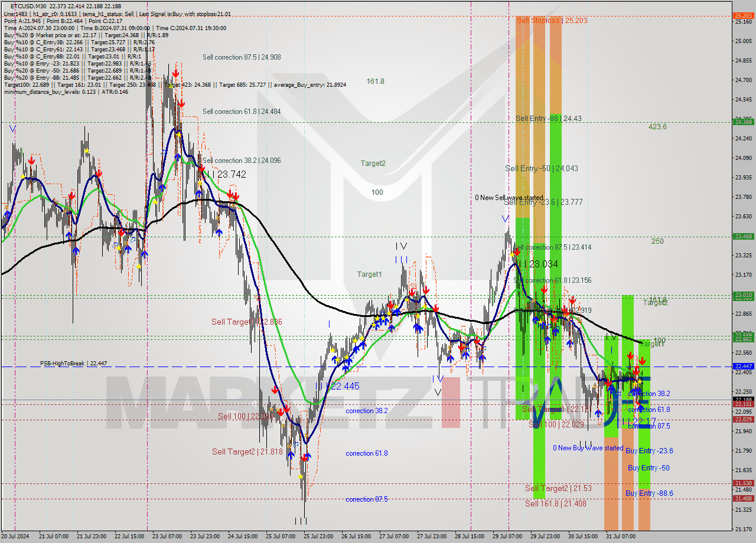This screenshot has height=543, width=756.
Task: Click the 'Buy Entry -88.6' label
Action: (x=649, y=493)
